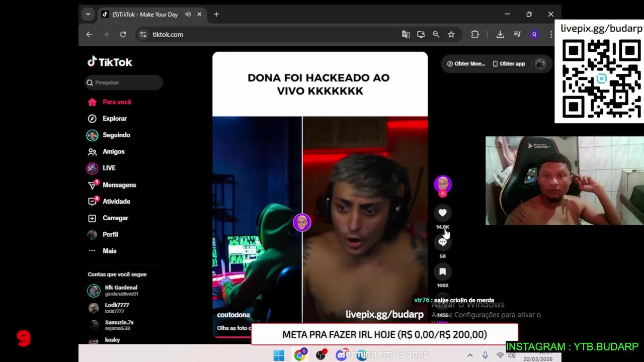Click the coutodona username on the video
Screen dimensions: 644x362
point(233,315)
